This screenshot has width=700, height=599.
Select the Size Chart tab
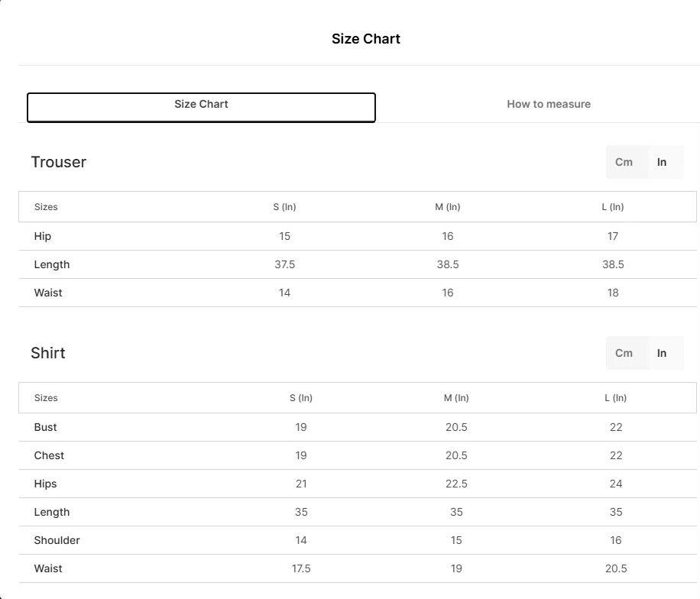[x=201, y=107]
